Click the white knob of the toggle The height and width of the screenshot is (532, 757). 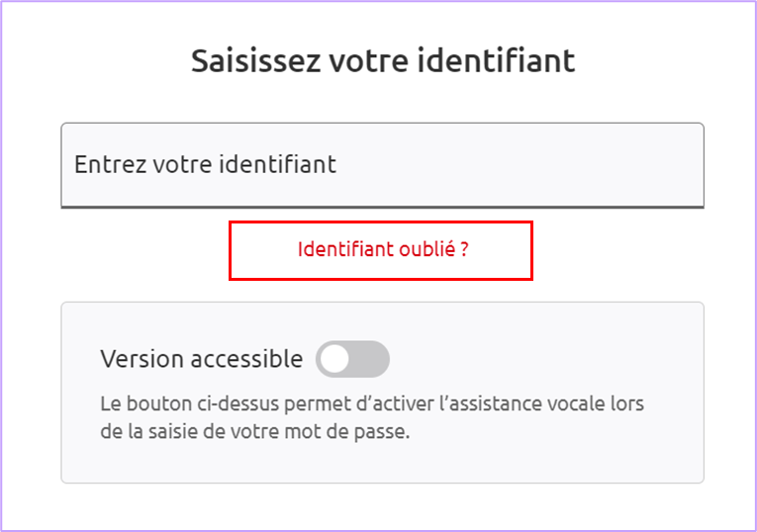335,360
